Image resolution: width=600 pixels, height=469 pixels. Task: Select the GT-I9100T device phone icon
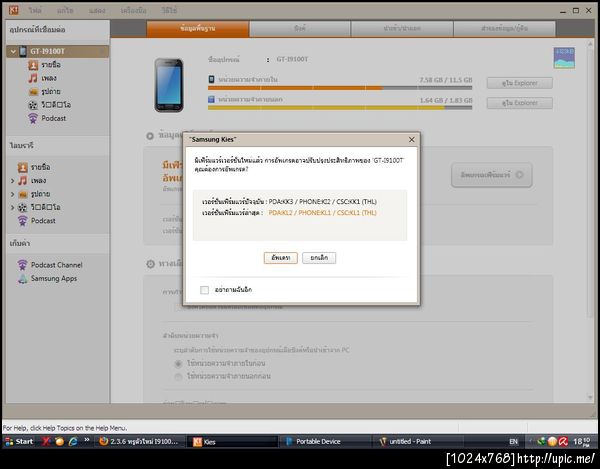23,51
